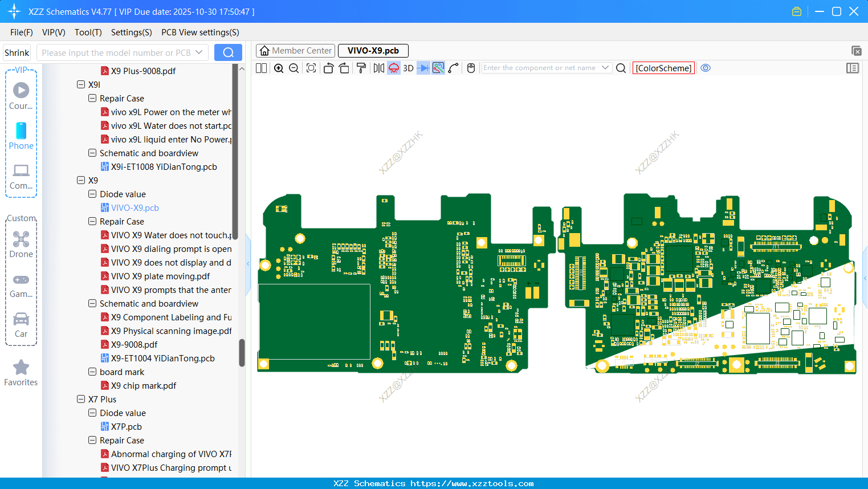Toggle the split view layout icon

click(x=262, y=68)
